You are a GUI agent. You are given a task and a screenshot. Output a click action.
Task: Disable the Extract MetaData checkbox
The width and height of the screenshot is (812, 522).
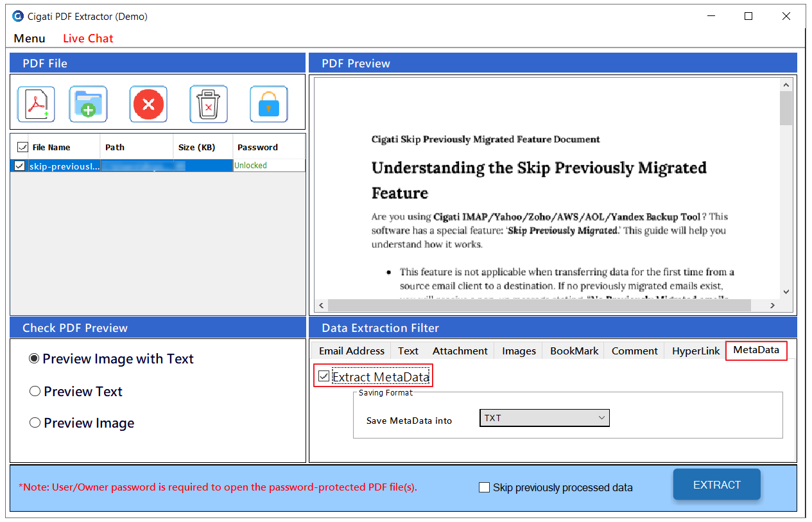[324, 376]
